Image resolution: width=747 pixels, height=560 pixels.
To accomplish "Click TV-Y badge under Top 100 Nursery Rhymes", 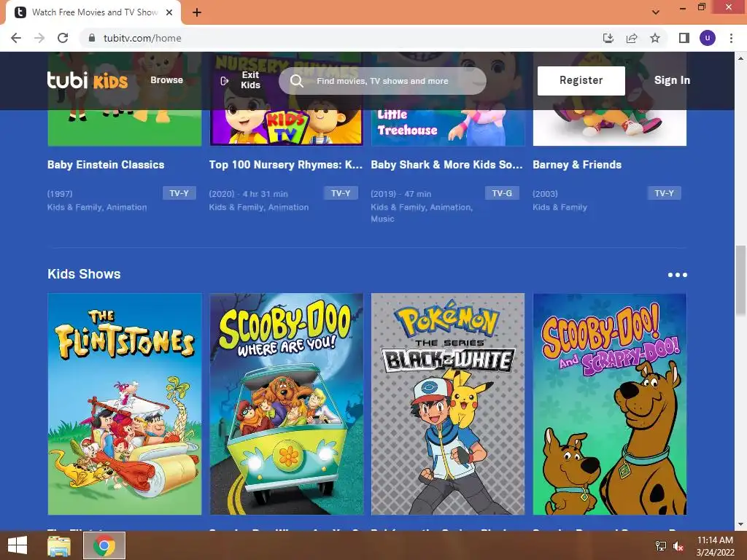I will click(341, 192).
